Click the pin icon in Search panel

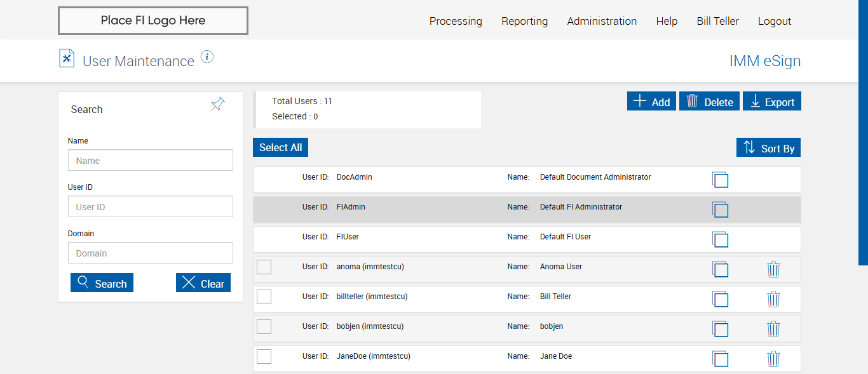(217, 105)
